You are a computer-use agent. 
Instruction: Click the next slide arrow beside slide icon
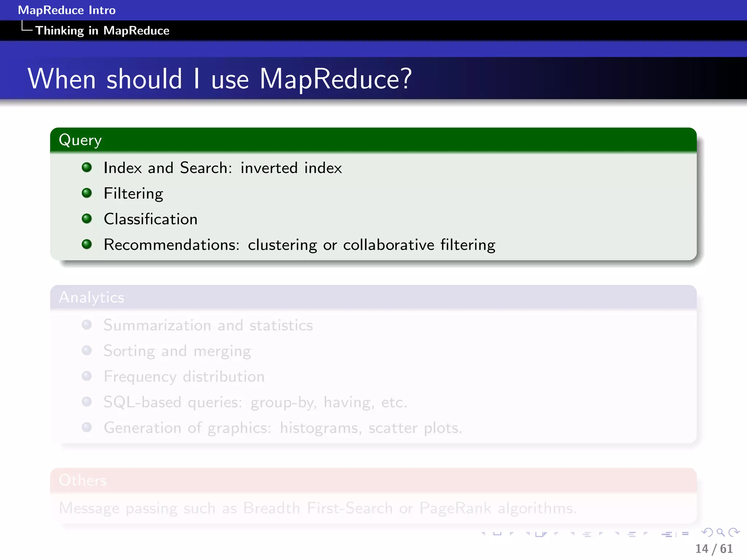tap(512, 533)
